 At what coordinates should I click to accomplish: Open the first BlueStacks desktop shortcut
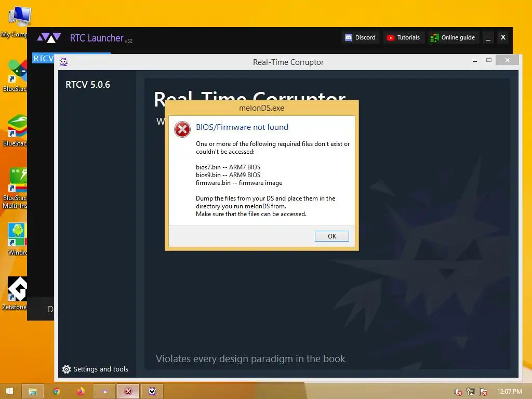point(15,76)
